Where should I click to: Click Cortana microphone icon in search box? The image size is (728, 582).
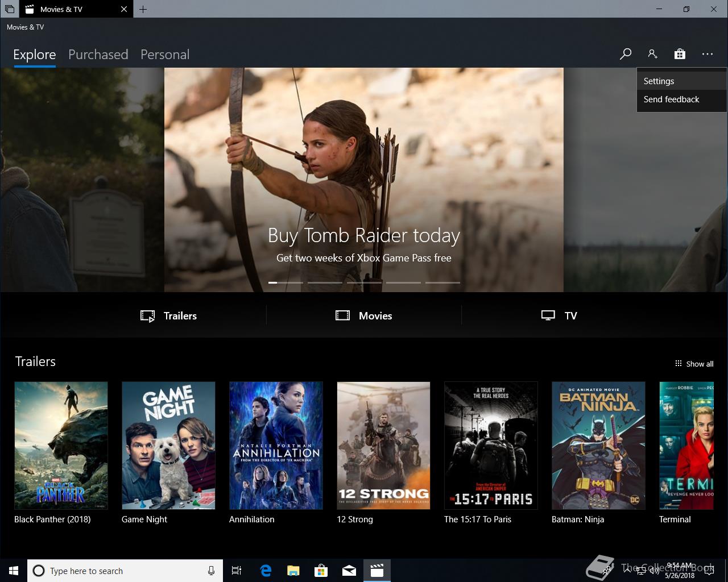[211, 571]
